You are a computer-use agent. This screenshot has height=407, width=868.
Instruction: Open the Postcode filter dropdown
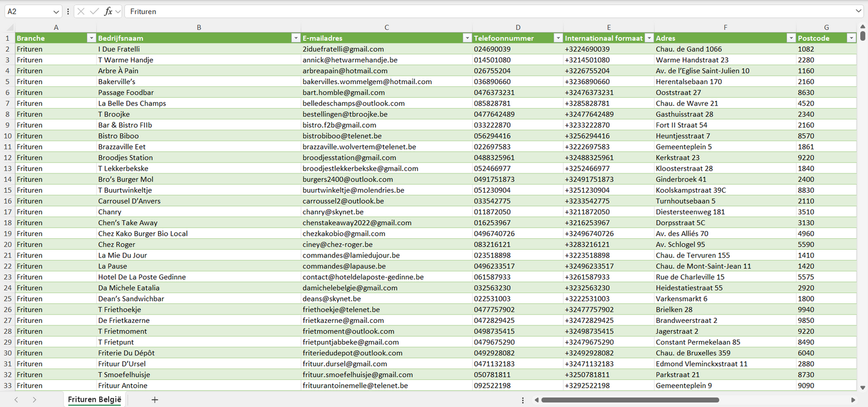coord(851,38)
